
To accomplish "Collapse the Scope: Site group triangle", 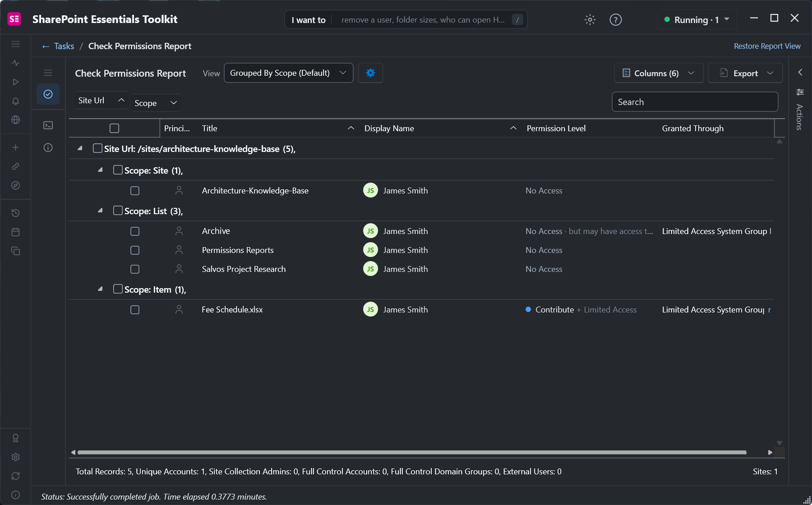I will [x=100, y=170].
